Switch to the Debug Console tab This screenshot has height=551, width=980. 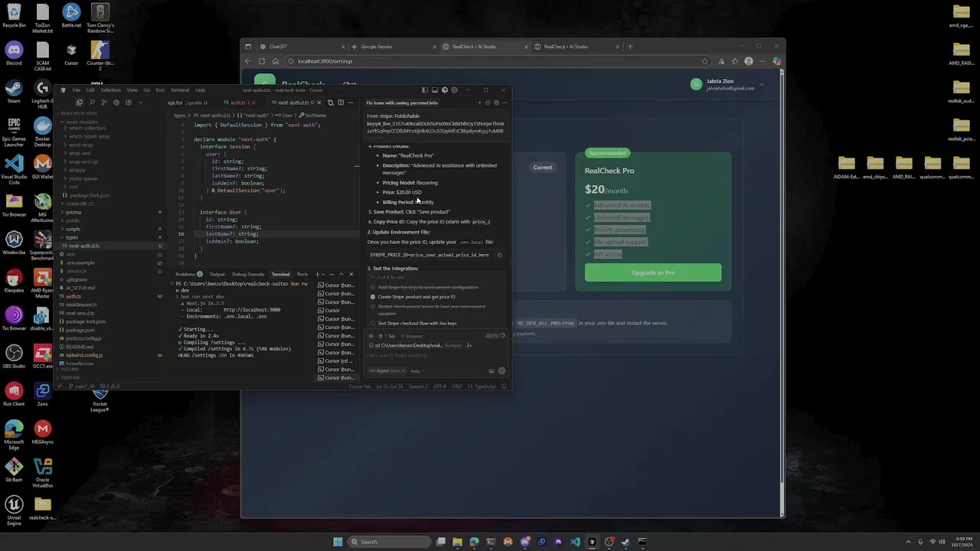(248, 274)
